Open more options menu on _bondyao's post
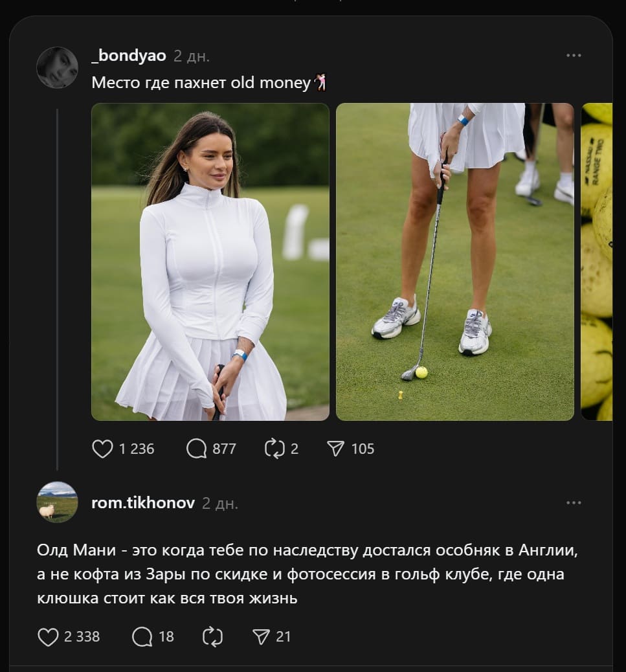The width and height of the screenshot is (626, 672). 574,56
